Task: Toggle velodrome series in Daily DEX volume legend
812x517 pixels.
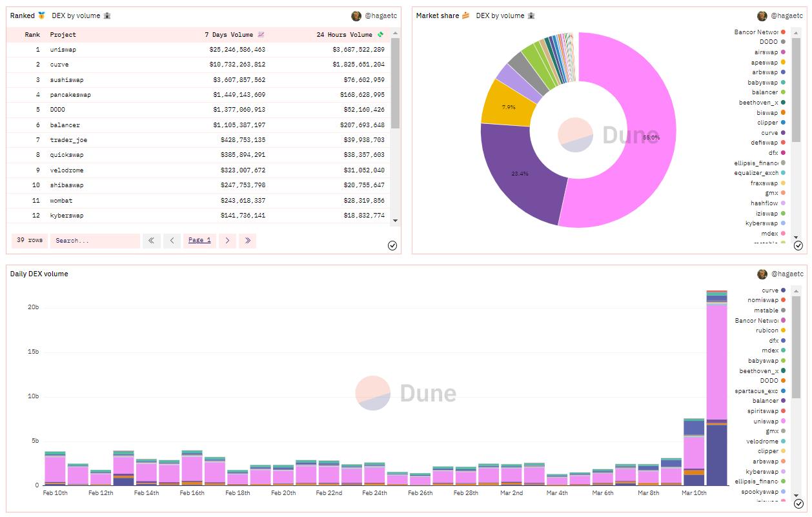Action: 762,441
